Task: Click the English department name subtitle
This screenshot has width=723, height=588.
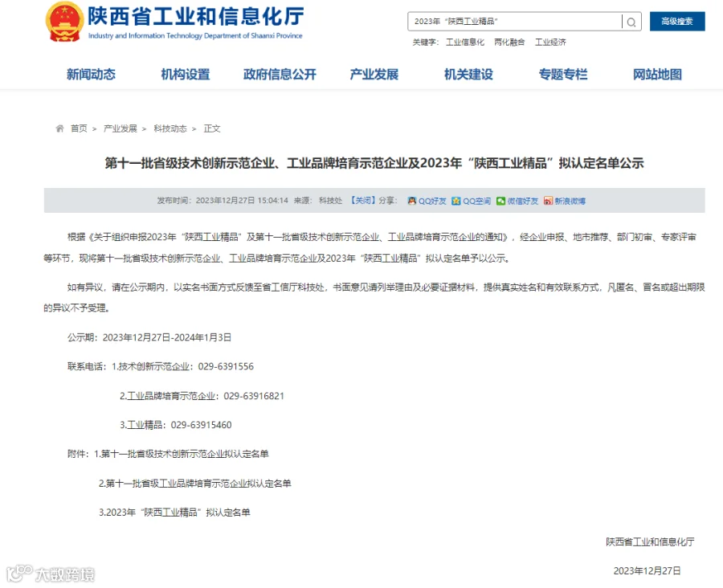Action: 195,35
